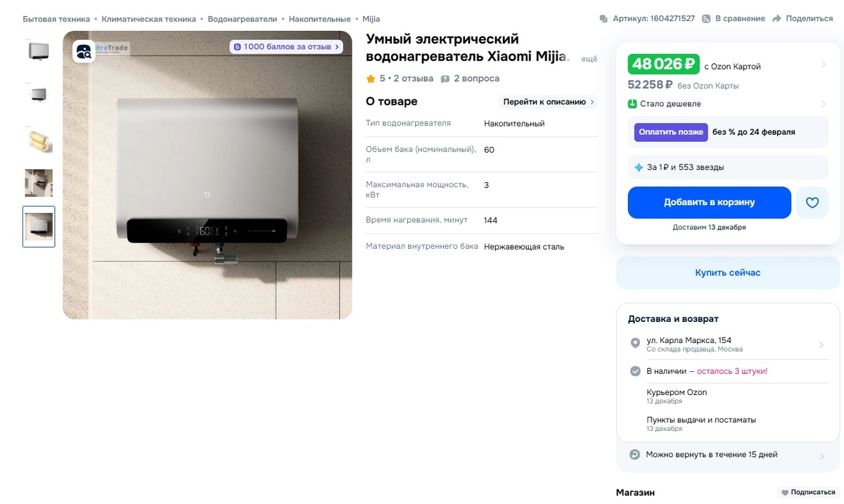Toggle Подписаться to follow the store
844x504 pixels.
(808, 493)
